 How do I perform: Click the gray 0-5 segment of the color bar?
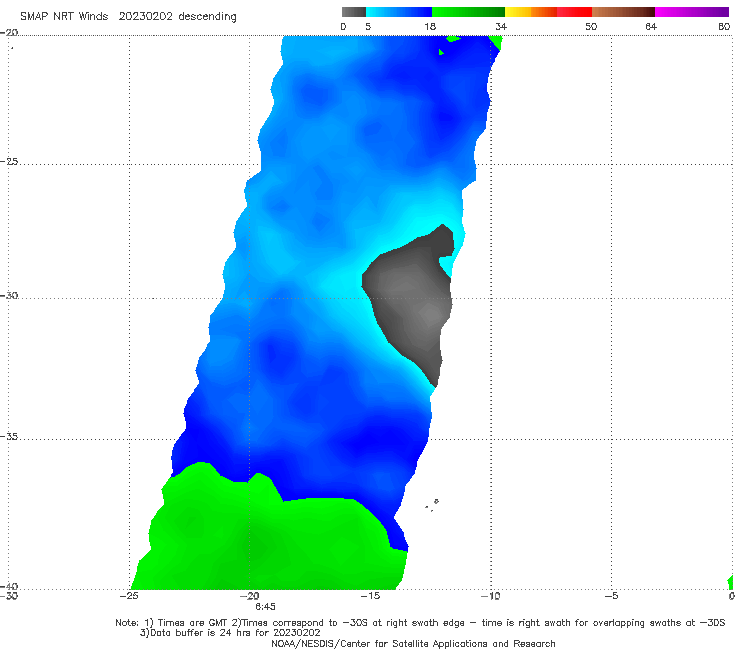point(353,12)
